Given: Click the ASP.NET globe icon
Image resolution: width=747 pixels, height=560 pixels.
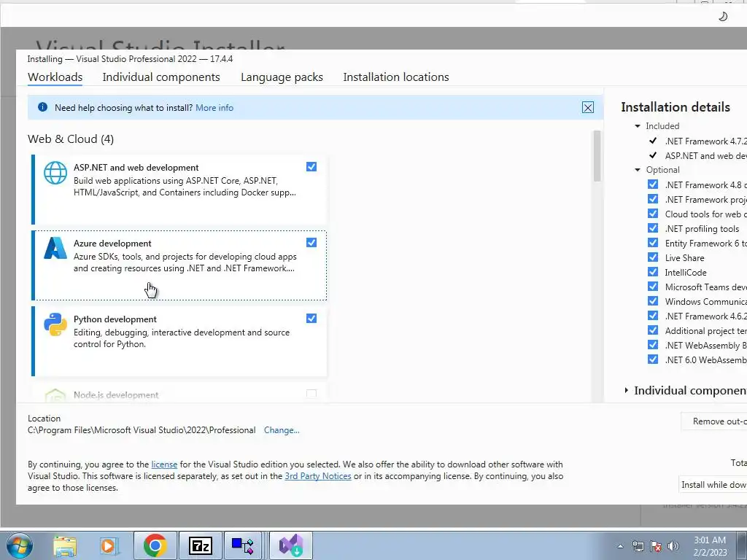Looking at the screenshot, I should [55, 172].
